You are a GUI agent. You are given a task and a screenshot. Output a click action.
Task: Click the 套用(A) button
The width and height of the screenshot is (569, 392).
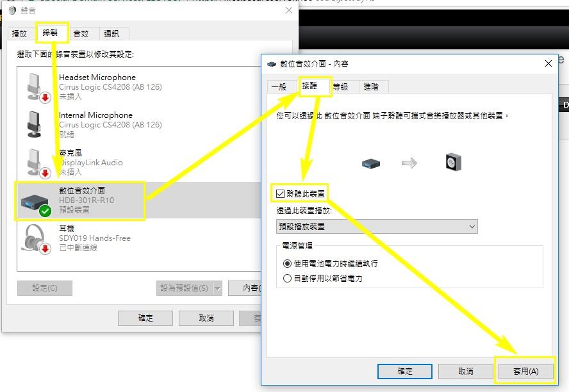[526, 372]
